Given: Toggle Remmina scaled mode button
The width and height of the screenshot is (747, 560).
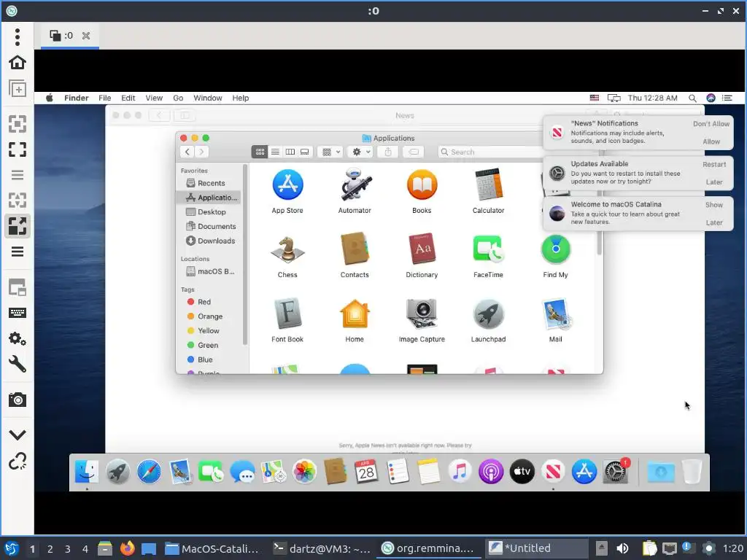Looking at the screenshot, I should tap(18, 226).
